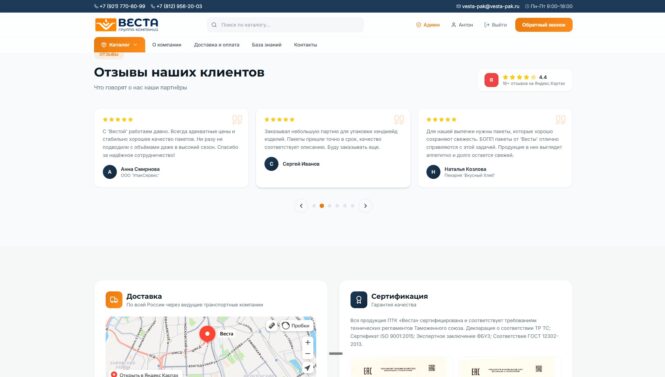The image size is (665, 377).
Task: Open the Доставка и оплата menu item
Action: coord(216,45)
